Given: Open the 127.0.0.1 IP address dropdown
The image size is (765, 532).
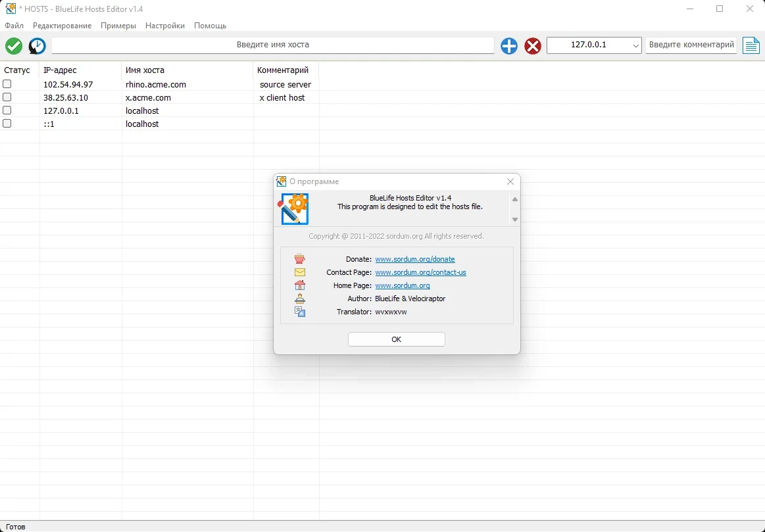Looking at the screenshot, I should click(x=635, y=45).
